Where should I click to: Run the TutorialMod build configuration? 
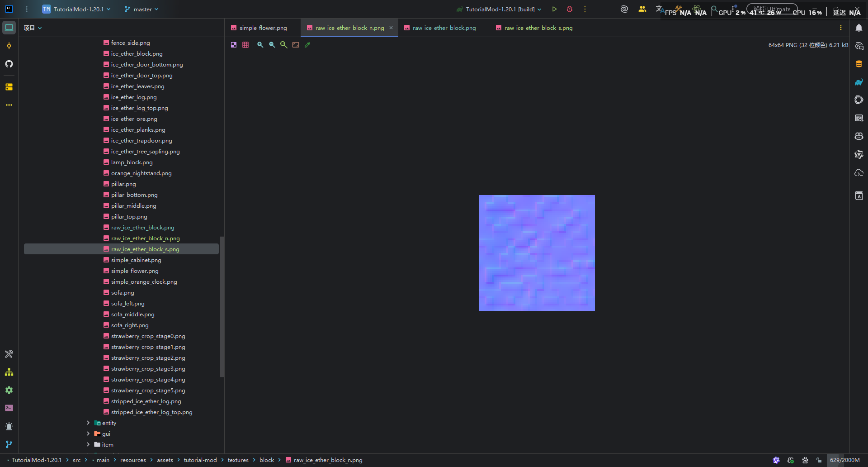(554, 9)
